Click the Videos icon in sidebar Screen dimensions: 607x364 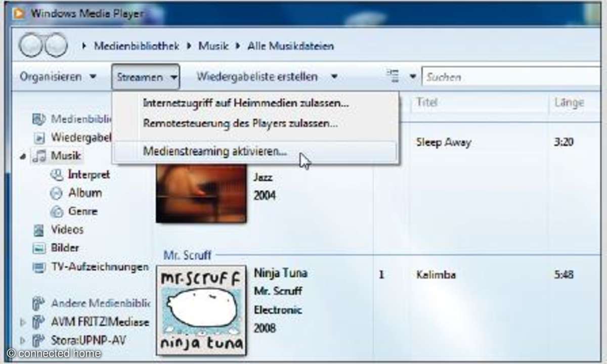[39, 231]
